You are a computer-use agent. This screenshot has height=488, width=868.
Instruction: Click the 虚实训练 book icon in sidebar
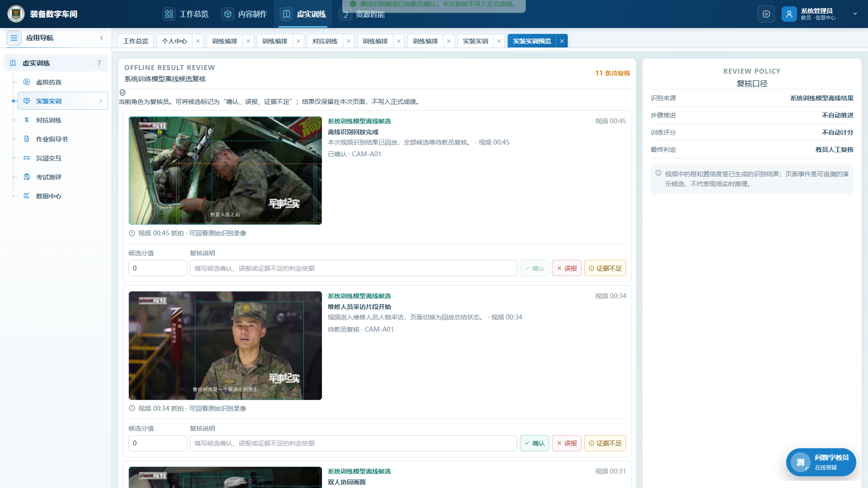(x=13, y=63)
